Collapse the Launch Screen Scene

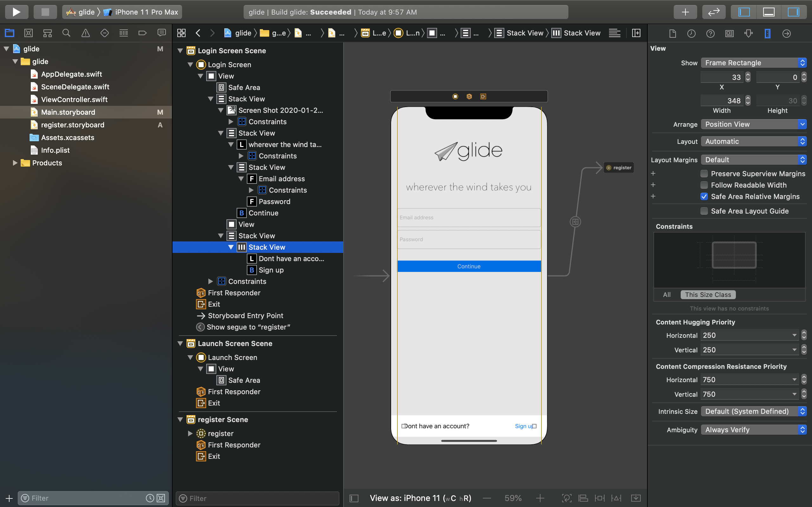pos(180,343)
